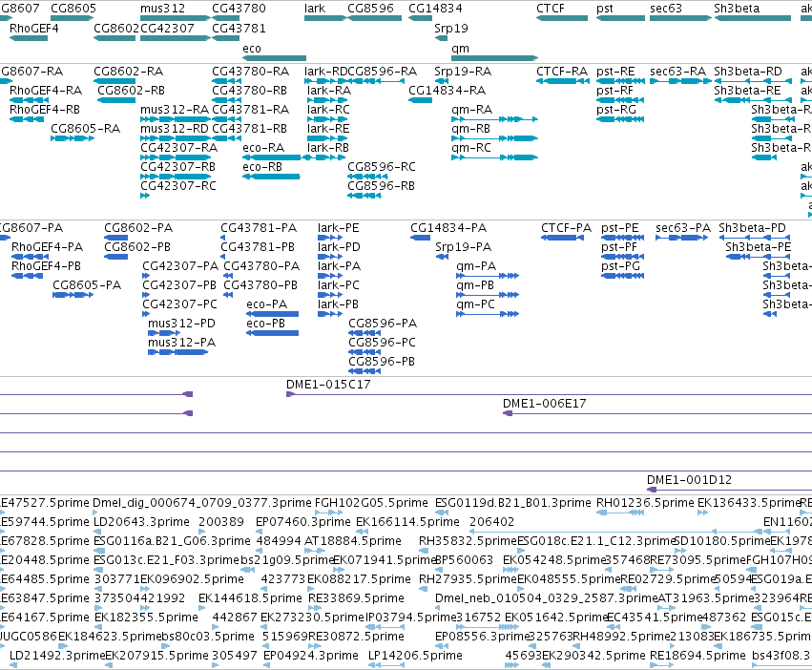
Task: Open transcript CG8602-RA
Action: pos(129,71)
